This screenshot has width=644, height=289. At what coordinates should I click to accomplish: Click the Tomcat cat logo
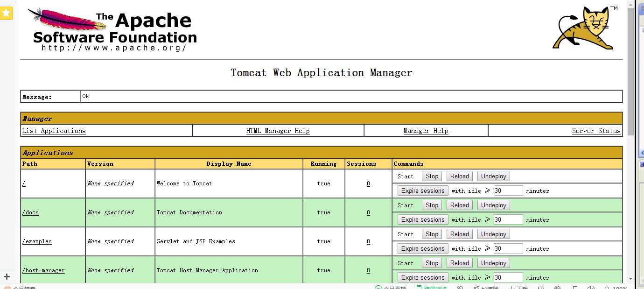click(586, 28)
